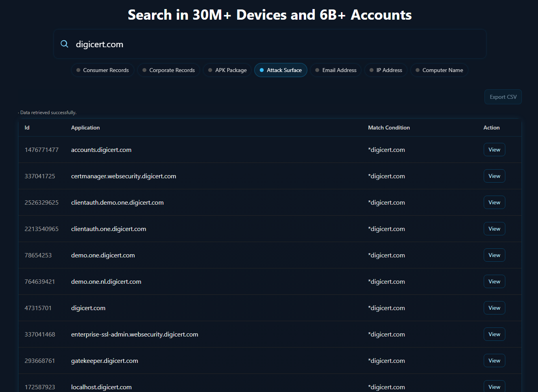538x392 pixels.
Task: Click the Application column header
Action: 85,128
